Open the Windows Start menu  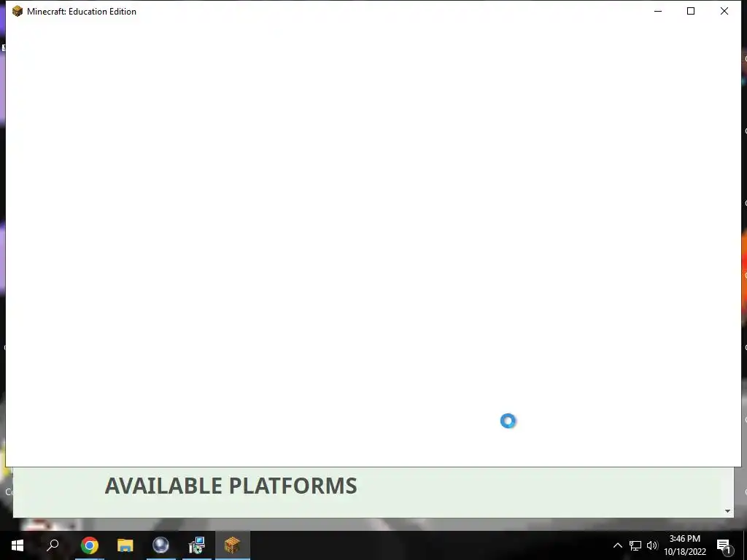pyautogui.click(x=18, y=545)
